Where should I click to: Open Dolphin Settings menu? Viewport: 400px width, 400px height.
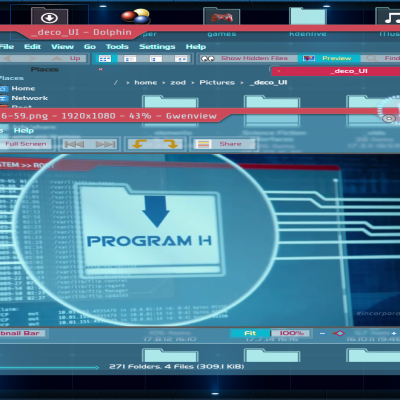tap(157, 47)
